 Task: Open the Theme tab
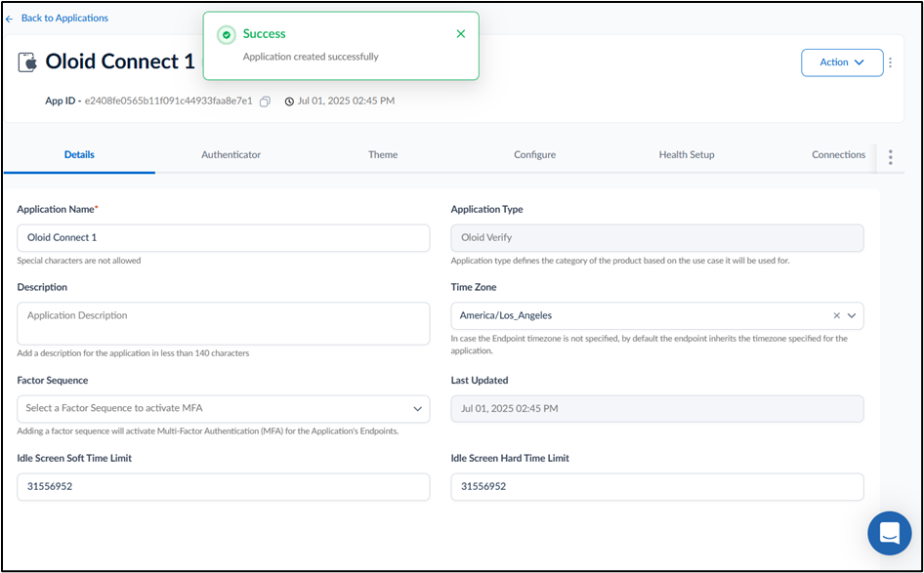pyautogui.click(x=383, y=155)
